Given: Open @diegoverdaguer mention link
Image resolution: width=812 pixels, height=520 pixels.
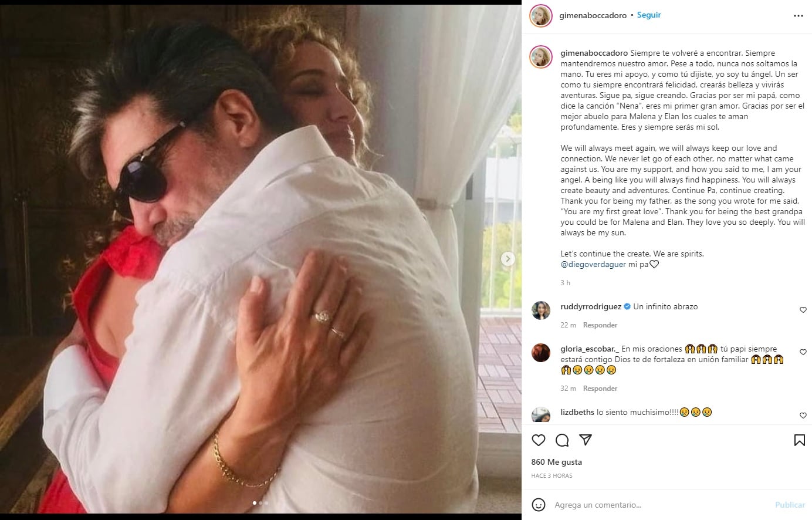Looking at the screenshot, I should pyautogui.click(x=593, y=264).
